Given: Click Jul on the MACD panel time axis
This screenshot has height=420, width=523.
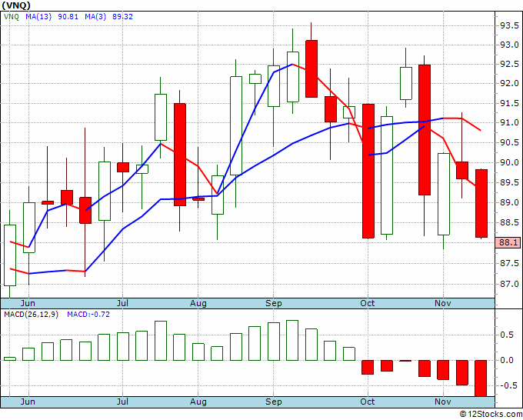Looking at the screenshot, I should pyautogui.click(x=122, y=402).
